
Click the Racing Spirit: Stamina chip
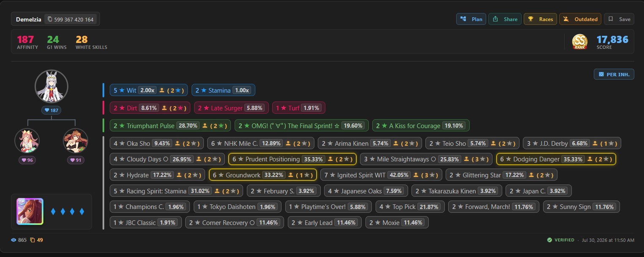pos(176,191)
